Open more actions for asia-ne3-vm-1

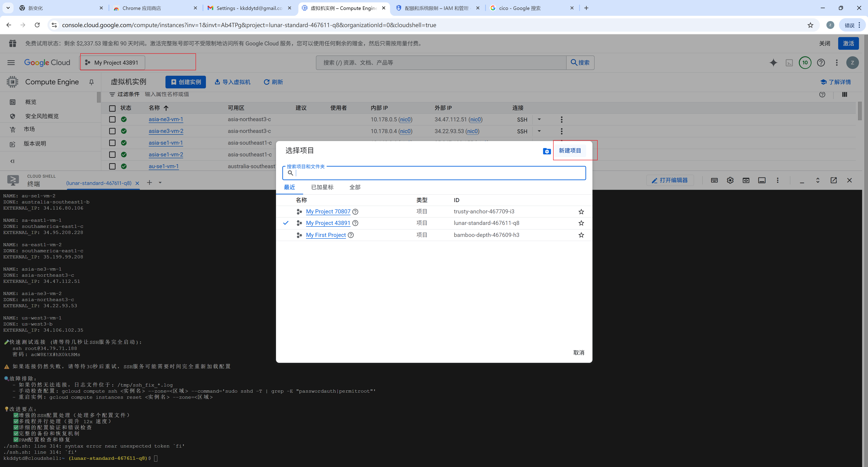pyautogui.click(x=561, y=120)
